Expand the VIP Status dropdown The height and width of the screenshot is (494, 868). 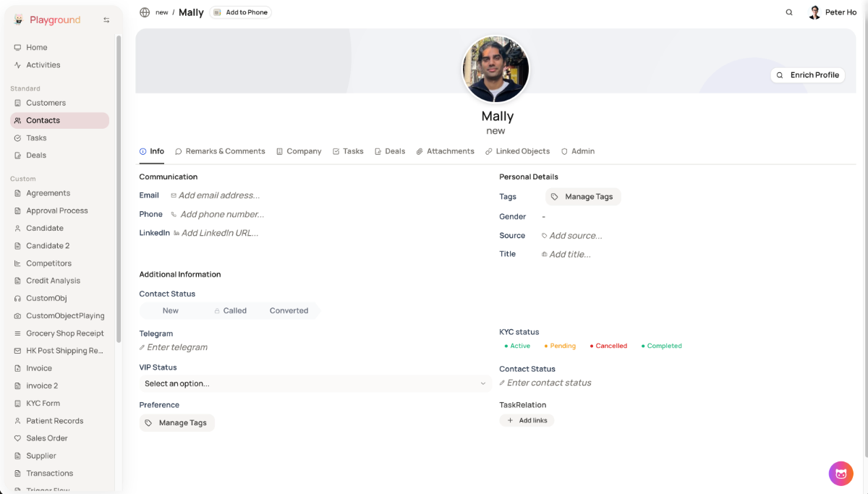click(315, 383)
